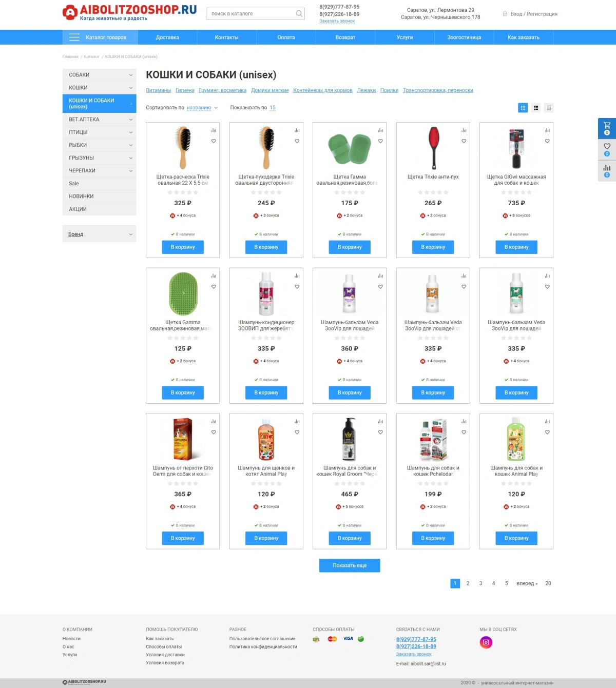Click the catalog search input field
This screenshot has width=616, height=688.
click(251, 14)
